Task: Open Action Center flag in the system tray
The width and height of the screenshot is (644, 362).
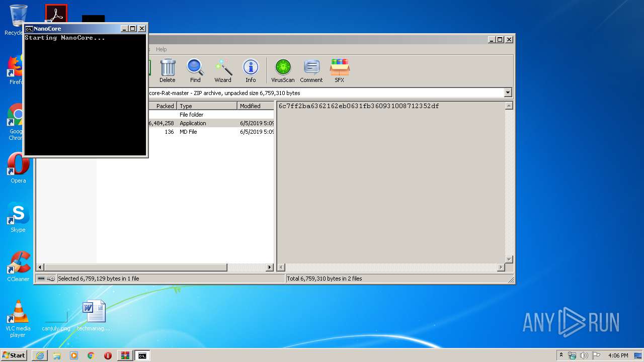Action: [596, 355]
